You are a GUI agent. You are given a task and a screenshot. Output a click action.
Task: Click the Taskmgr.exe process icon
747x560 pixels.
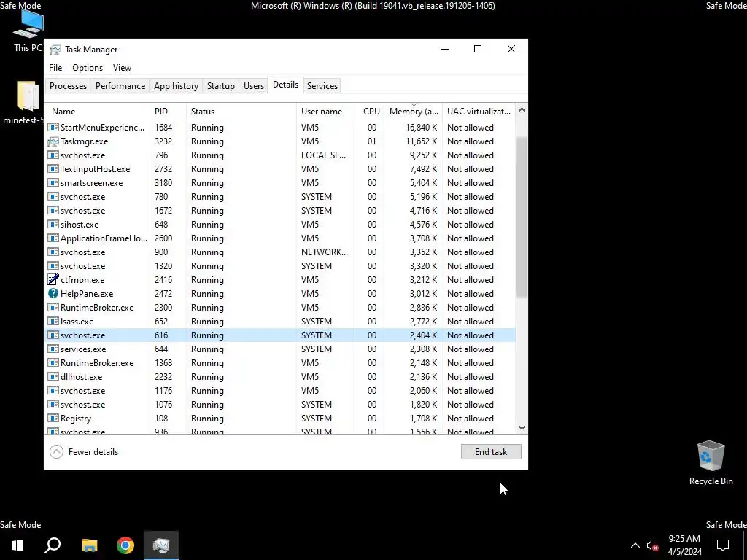pos(53,141)
